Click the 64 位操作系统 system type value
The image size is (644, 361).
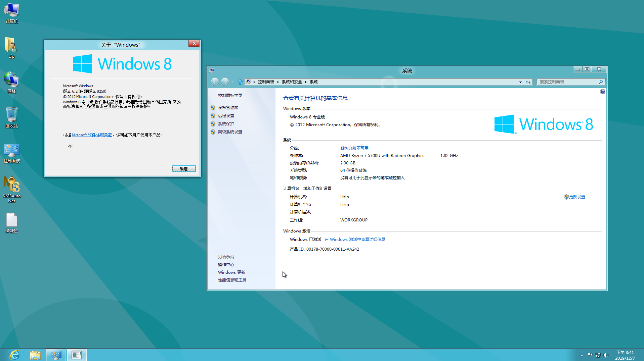tap(353, 170)
